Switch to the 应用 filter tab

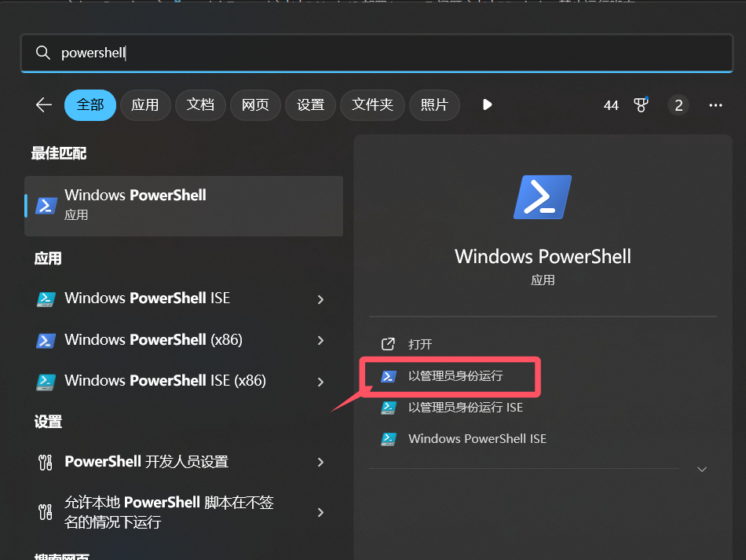pyautogui.click(x=145, y=104)
